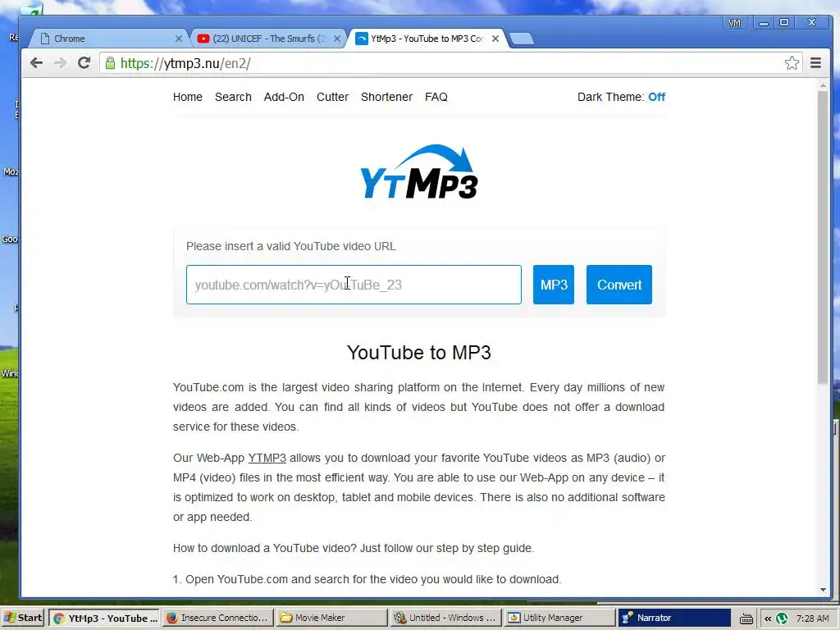Close the YtMp3 tab
Image resolution: width=840 pixels, height=630 pixels.
click(495, 39)
